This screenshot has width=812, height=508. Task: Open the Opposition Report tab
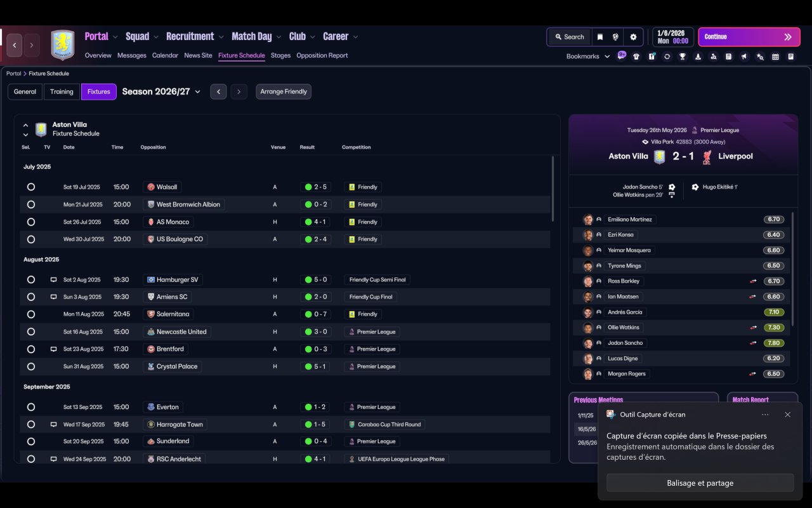(322, 55)
